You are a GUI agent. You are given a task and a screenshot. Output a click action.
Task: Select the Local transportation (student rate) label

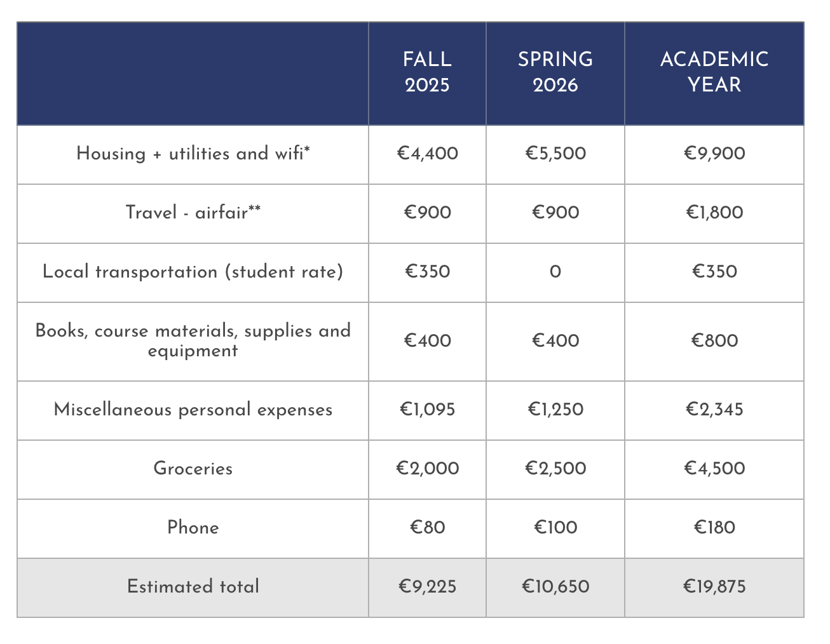coord(193,272)
